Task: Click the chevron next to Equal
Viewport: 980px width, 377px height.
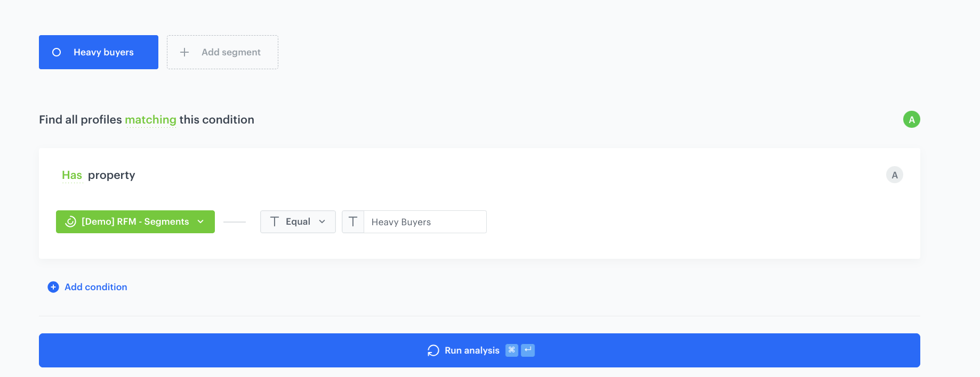Action: (322, 222)
